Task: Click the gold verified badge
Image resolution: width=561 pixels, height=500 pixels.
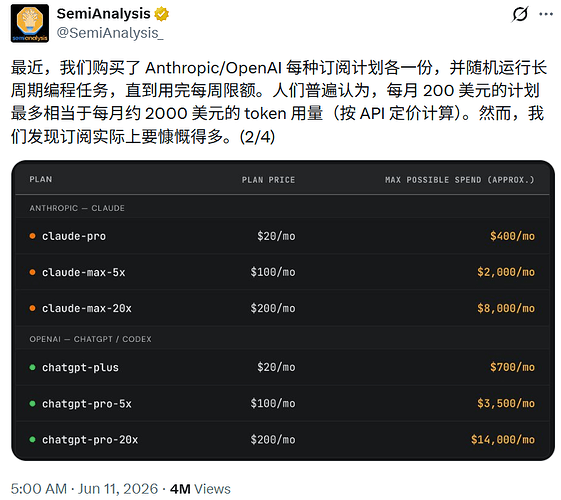Action: point(162,14)
